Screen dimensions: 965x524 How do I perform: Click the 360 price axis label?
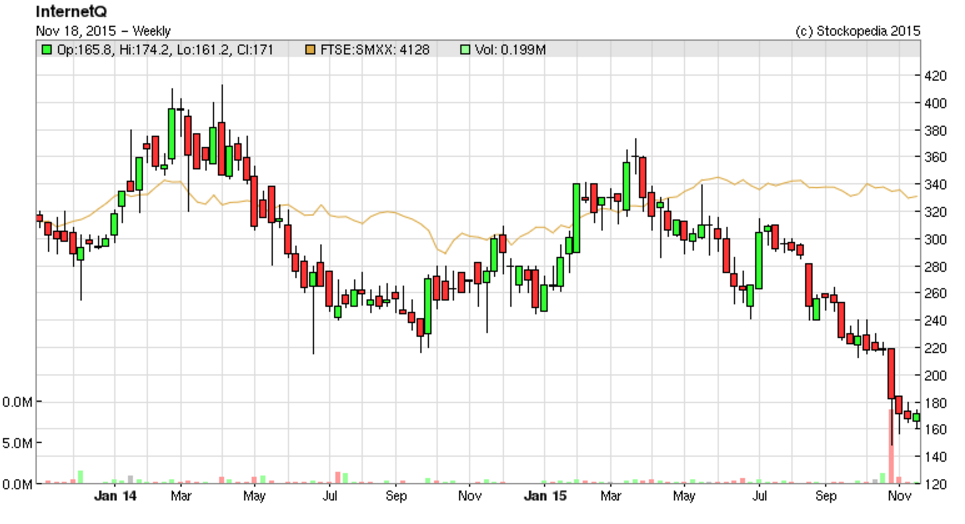(x=935, y=157)
